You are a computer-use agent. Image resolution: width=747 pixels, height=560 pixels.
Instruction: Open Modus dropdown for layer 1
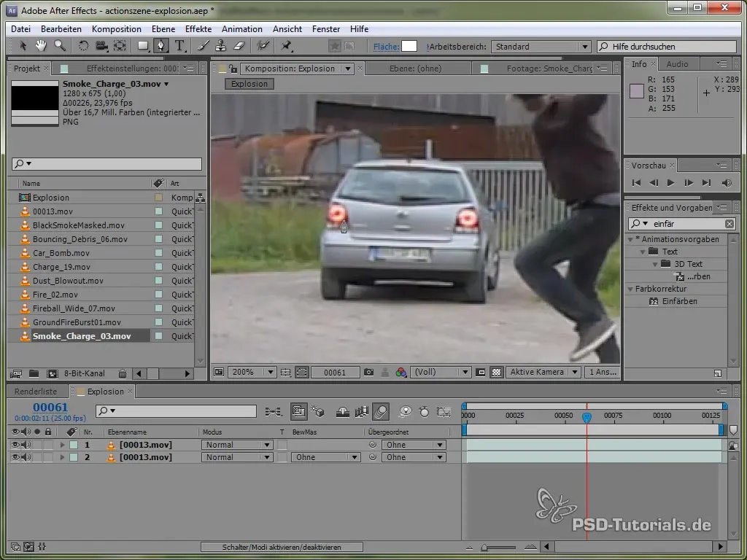(237, 445)
